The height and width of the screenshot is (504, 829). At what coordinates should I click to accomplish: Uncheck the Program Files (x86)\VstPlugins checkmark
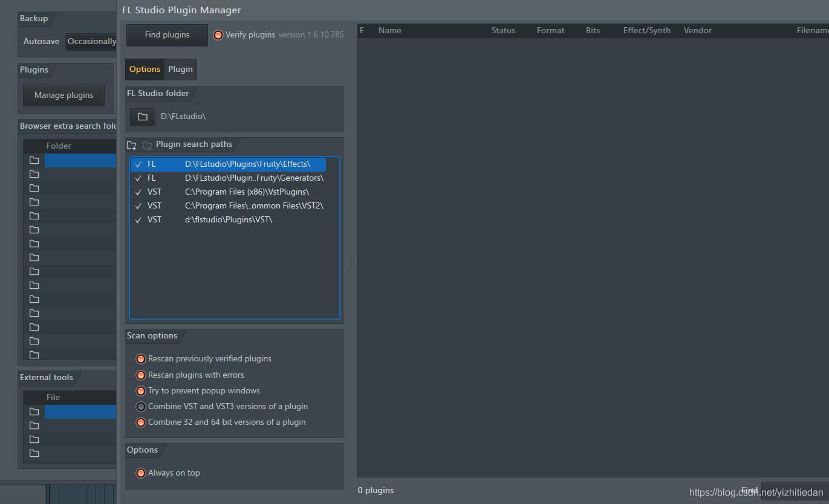pos(138,192)
